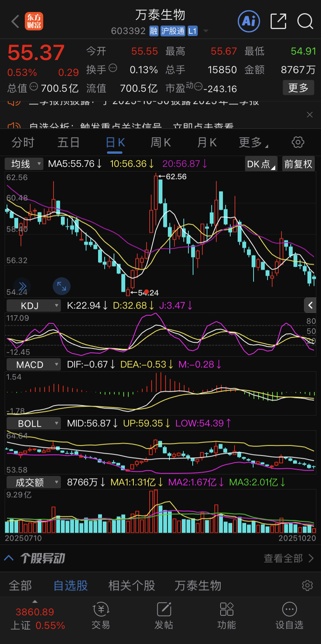Tap the fullscreen expand chart icon
The image size is (321, 644).
pyautogui.click(x=62, y=286)
